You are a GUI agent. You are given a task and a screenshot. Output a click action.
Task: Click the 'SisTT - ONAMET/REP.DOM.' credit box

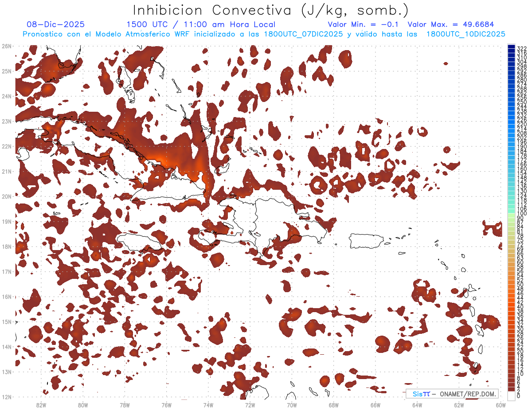coord(453,394)
